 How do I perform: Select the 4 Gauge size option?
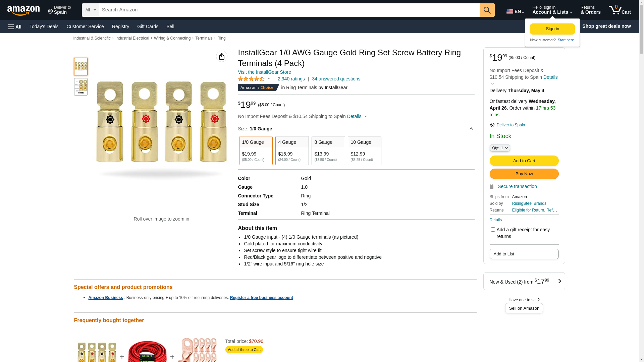pos(292,150)
